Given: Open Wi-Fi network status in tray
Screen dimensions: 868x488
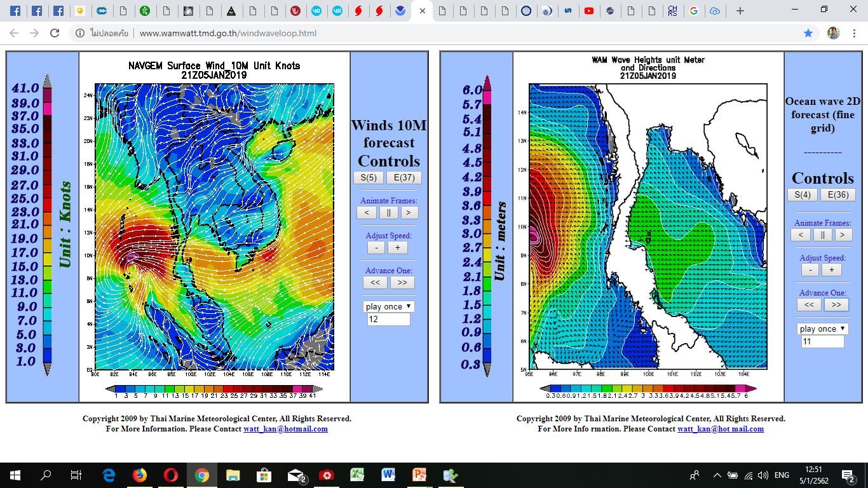Looking at the screenshot, I should coord(748,475).
